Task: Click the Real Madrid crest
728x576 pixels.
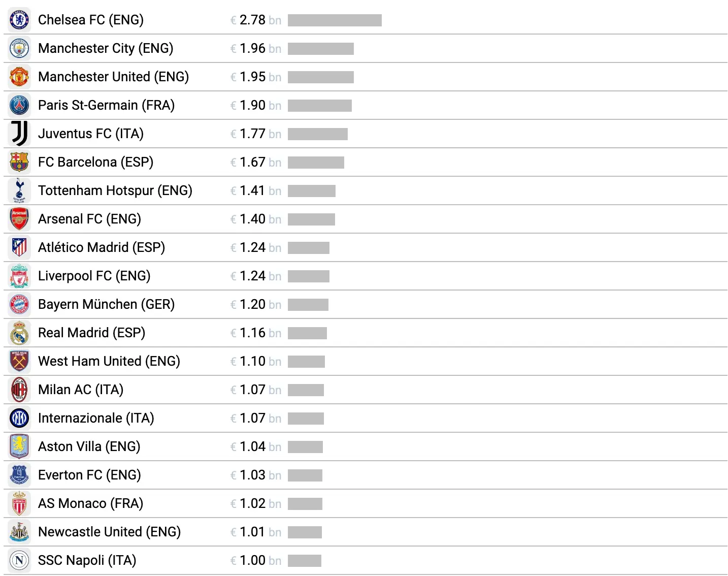Action: coord(19,333)
